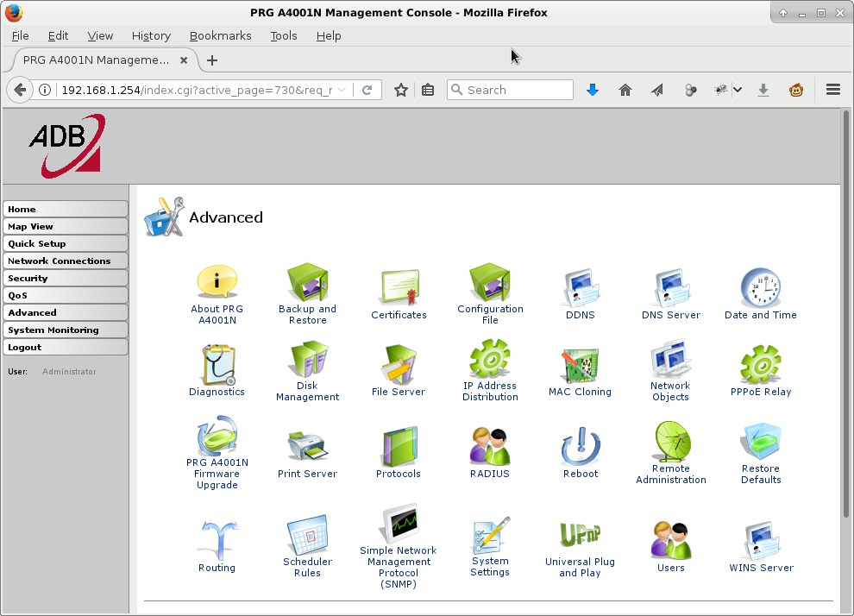Bookmark this page with star icon
This screenshot has width=854, height=616.
click(x=401, y=90)
